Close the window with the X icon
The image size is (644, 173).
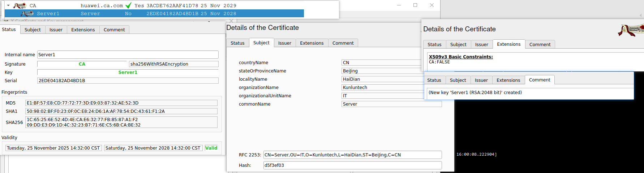pyautogui.click(x=432, y=5)
